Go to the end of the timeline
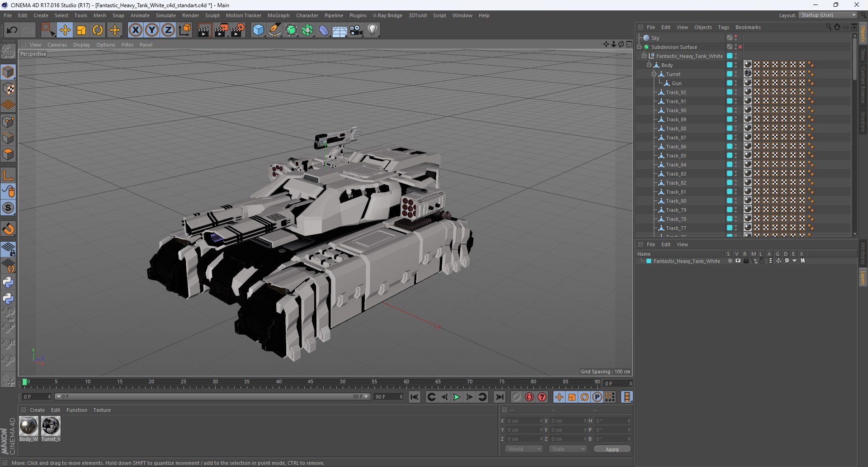 [500, 397]
